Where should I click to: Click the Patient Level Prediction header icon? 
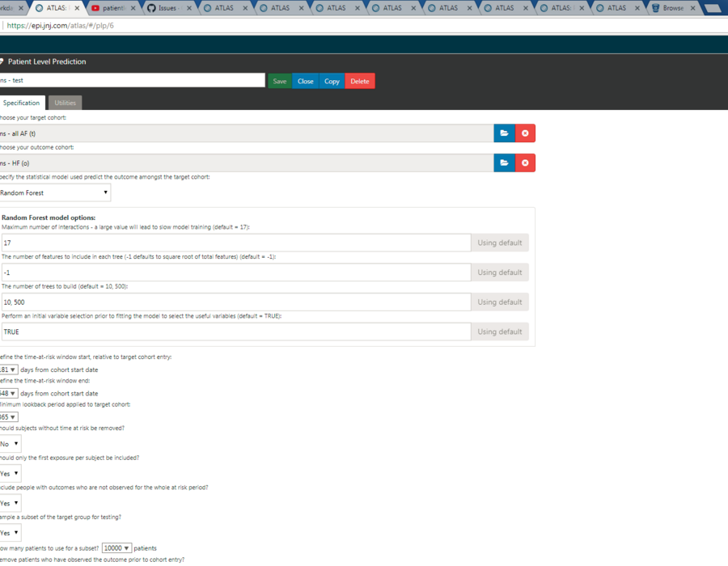pos(2,61)
